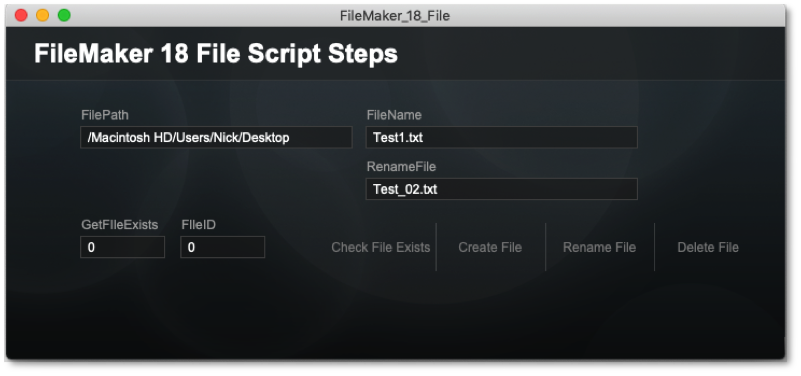Click the FileMaker_18_File window title
The width and height of the screenshot is (801, 376).
(x=395, y=16)
